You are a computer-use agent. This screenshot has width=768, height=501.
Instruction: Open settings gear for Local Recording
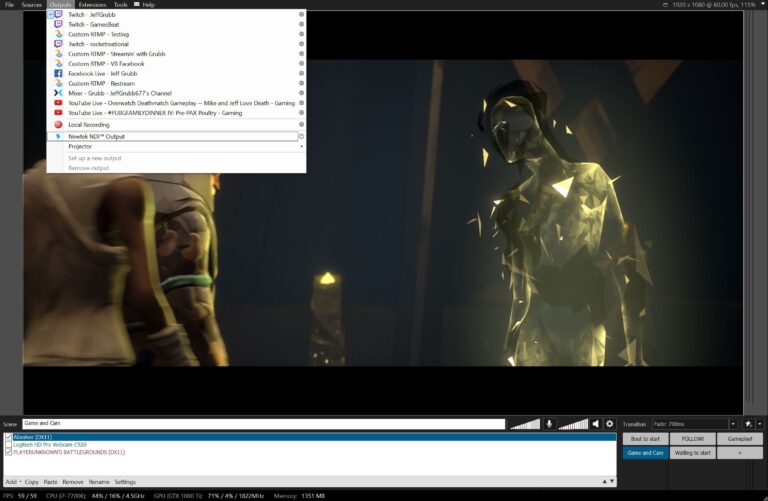[301, 124]
